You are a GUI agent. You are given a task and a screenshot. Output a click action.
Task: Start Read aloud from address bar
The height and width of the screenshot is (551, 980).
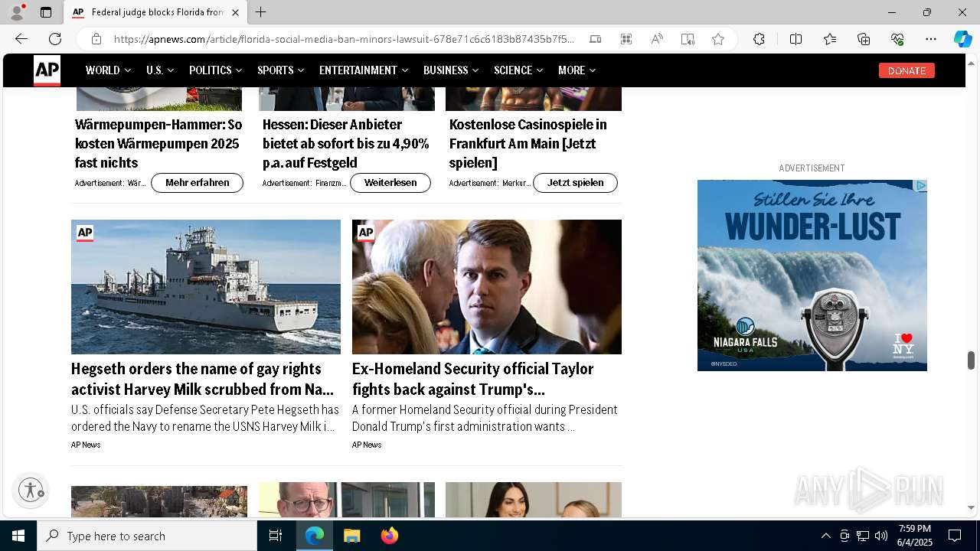(657, 39)
